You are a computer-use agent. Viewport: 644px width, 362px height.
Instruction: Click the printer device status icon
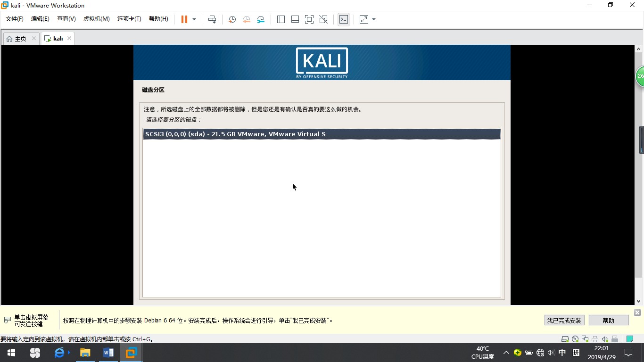pos(595,339)
